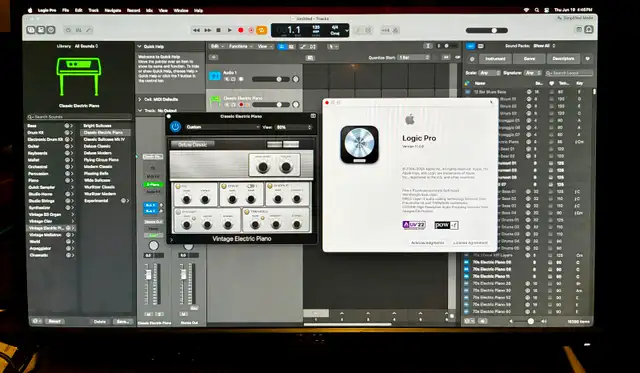The width and height of the screenshot is (640, 373).
Task: Toggle the Metronome button in control bar
Action: point(395,30)
